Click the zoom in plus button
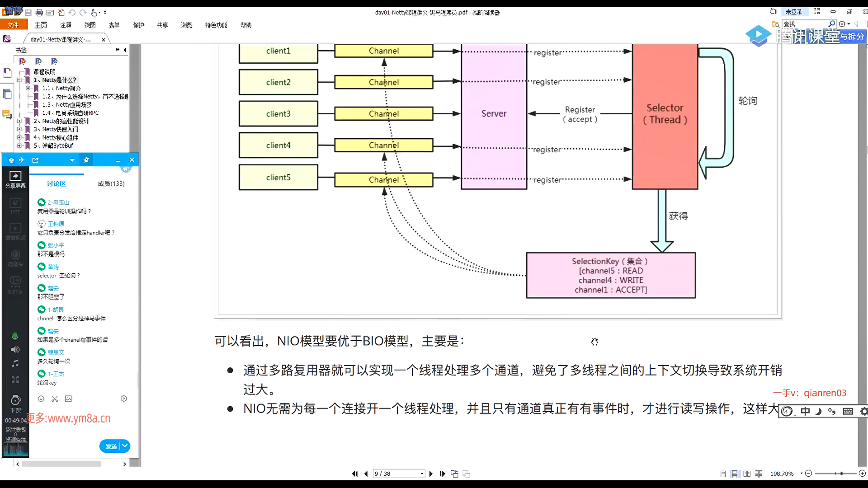868x488 pixels. pos(862,474)
